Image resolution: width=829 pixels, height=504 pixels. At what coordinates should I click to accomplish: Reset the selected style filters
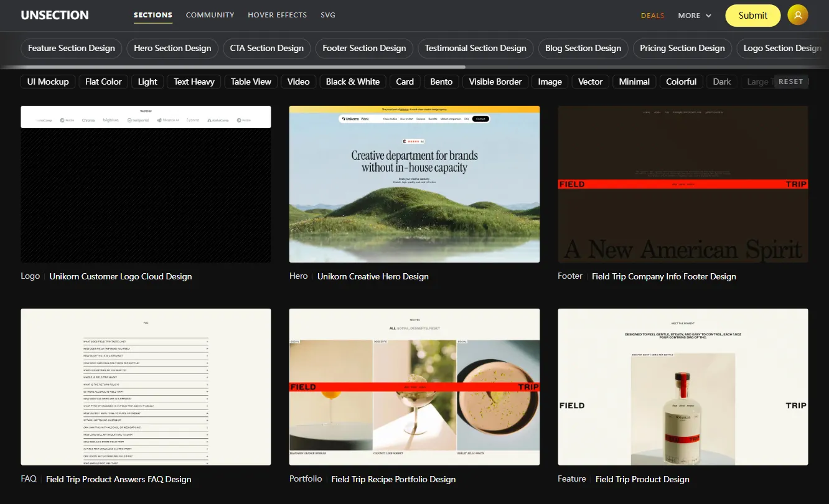coord(790,82)
